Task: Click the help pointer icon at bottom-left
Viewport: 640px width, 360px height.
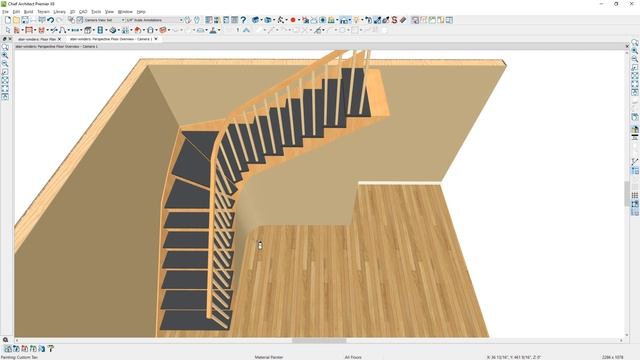Action: point(50,349)
